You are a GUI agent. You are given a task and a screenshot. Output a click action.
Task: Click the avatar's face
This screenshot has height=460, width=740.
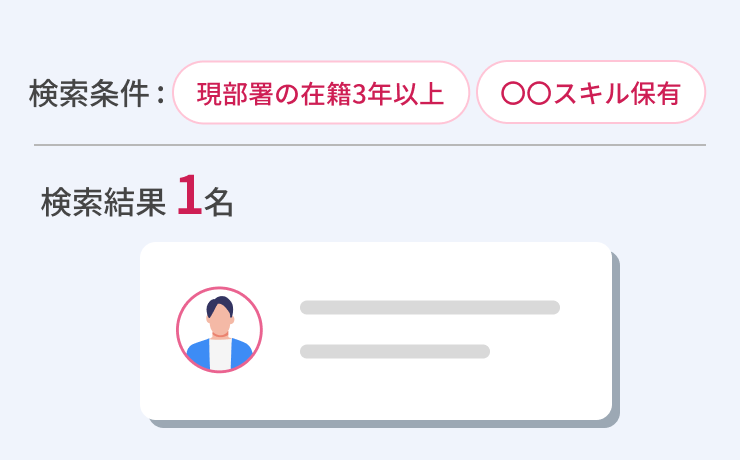point(219,322)
